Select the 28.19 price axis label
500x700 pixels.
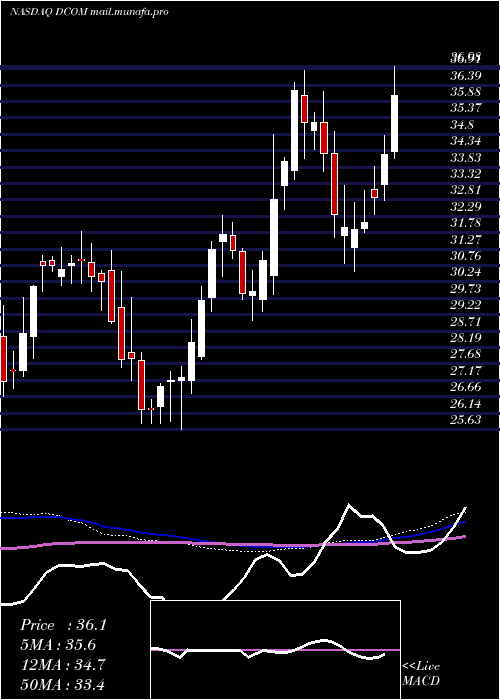click(466, 338)
